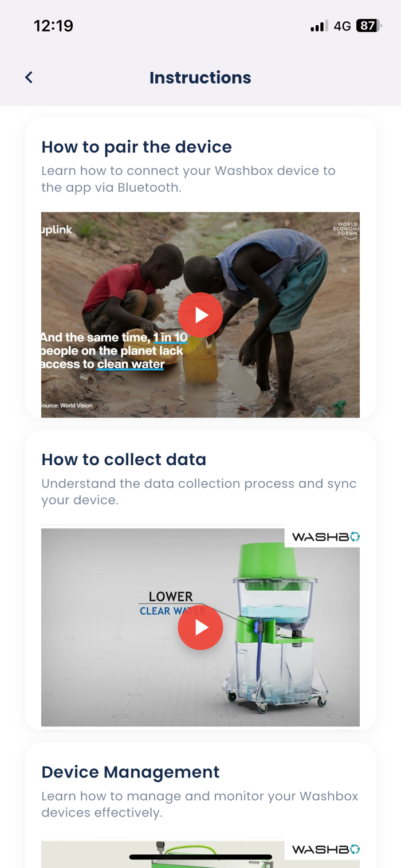The image size is (401, 868).
Task: Tap the Source: World Vision caption
Action: pos(66,406)
